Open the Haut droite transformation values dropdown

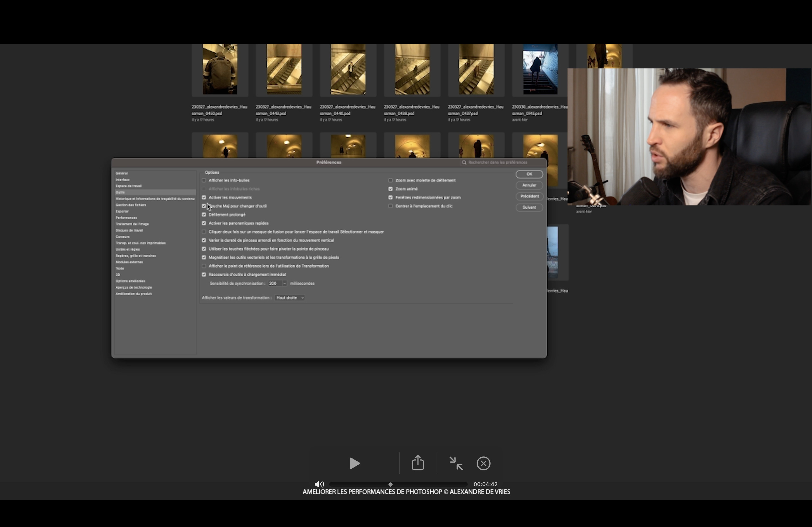click(x=290, y=298)
